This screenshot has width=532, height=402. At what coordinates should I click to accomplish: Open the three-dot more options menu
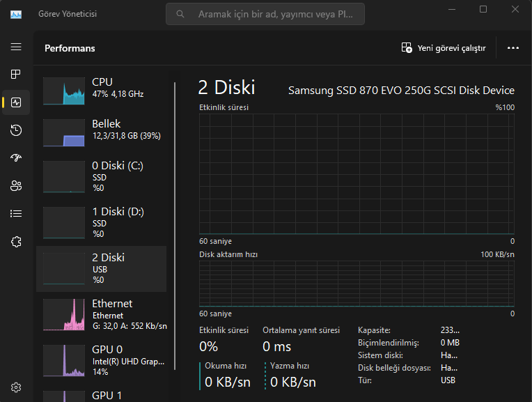point(513,48)
